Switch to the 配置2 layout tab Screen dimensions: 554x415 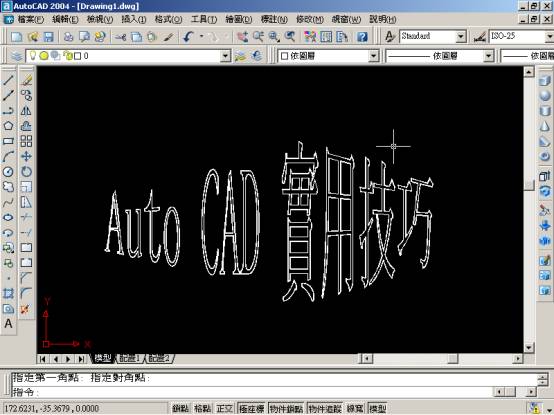coord(159,358)
